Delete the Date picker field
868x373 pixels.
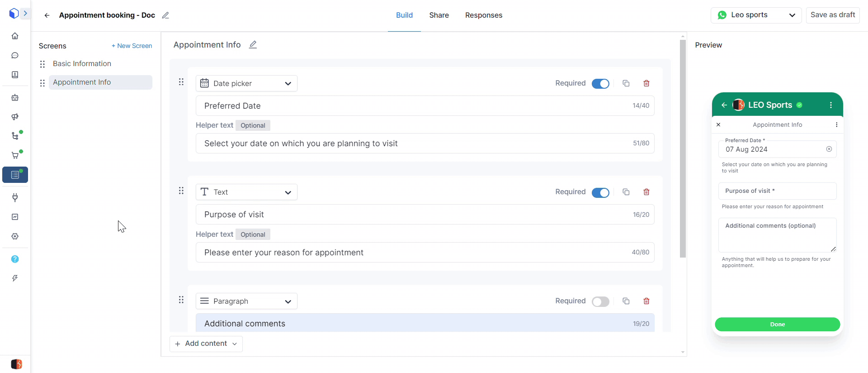click(x=646, y=83)
